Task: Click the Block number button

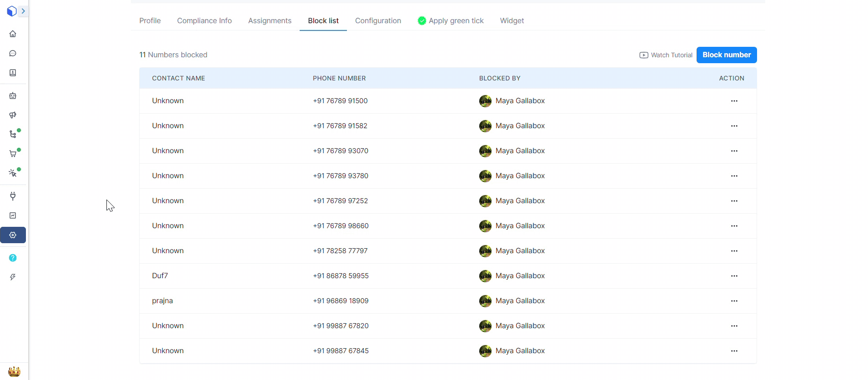Action: pyautogui.click(x=726, y=55)
